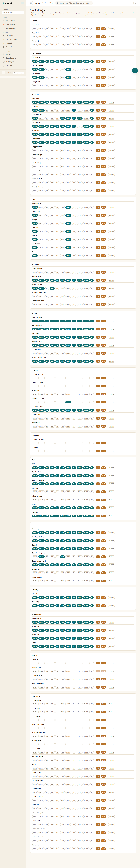Viewport: 140px width, 868px height.
Task: Toggle CS pill for the New Customer row
Action: point(47,321)
